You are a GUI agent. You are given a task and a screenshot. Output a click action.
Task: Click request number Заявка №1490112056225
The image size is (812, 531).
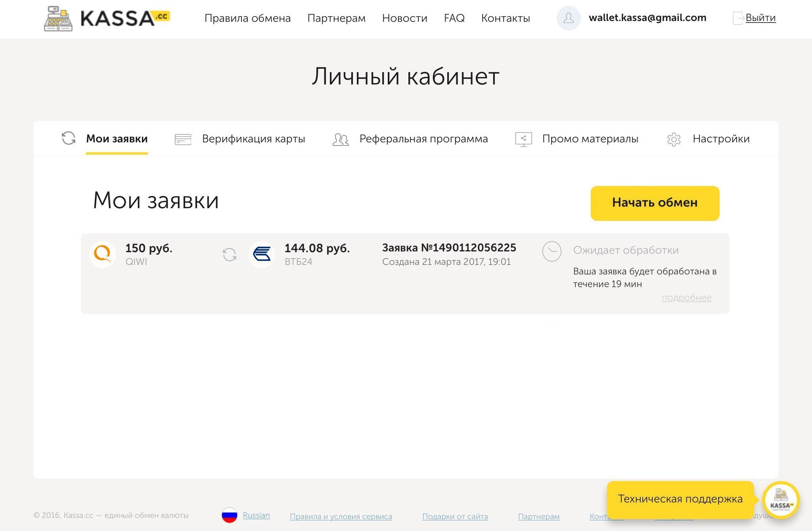(449, 248)
